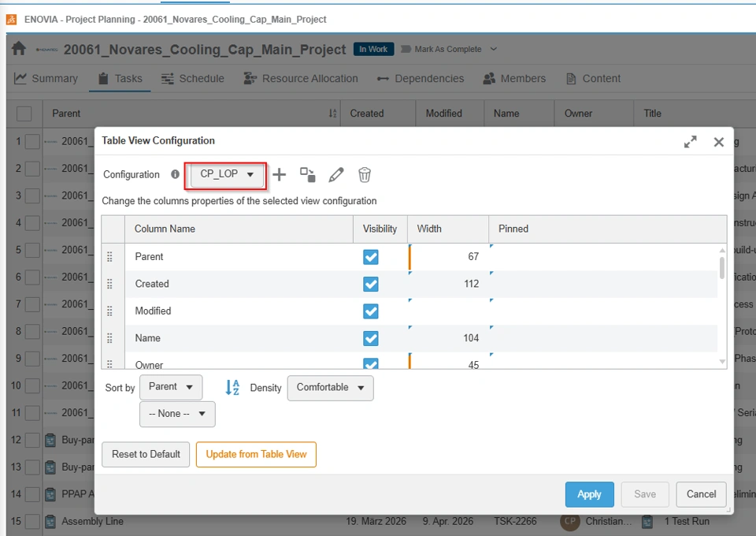Click the drag handle of Modified row
756x536 pixels.
tap(109, 311)
